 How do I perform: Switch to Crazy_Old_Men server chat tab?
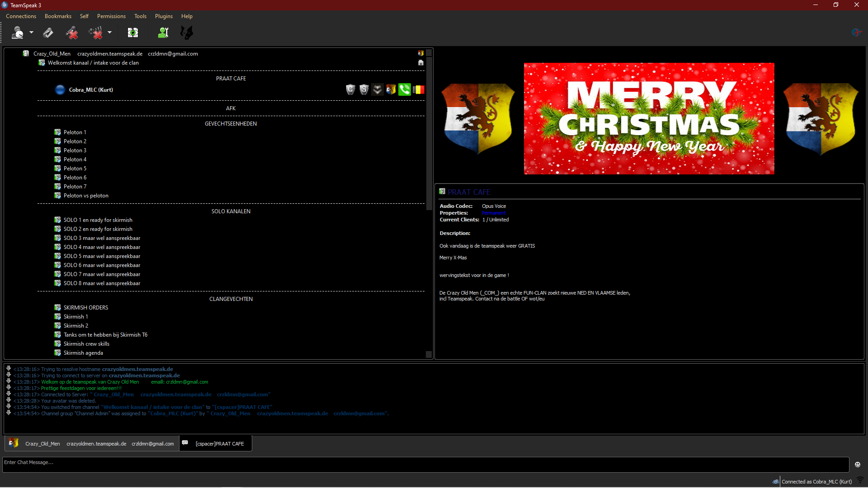pyautogui.click(x=92, y=444)
